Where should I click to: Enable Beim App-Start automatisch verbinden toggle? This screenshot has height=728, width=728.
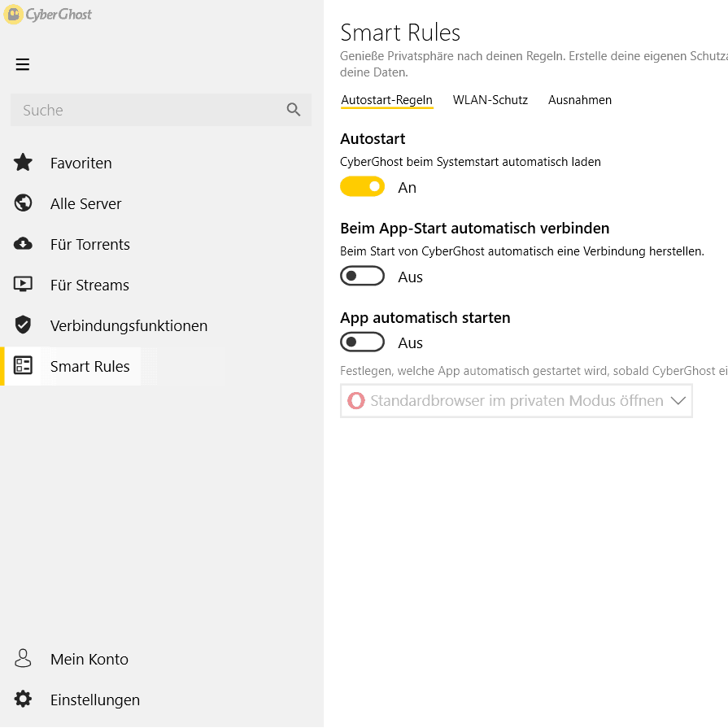(x=362, y=277)
